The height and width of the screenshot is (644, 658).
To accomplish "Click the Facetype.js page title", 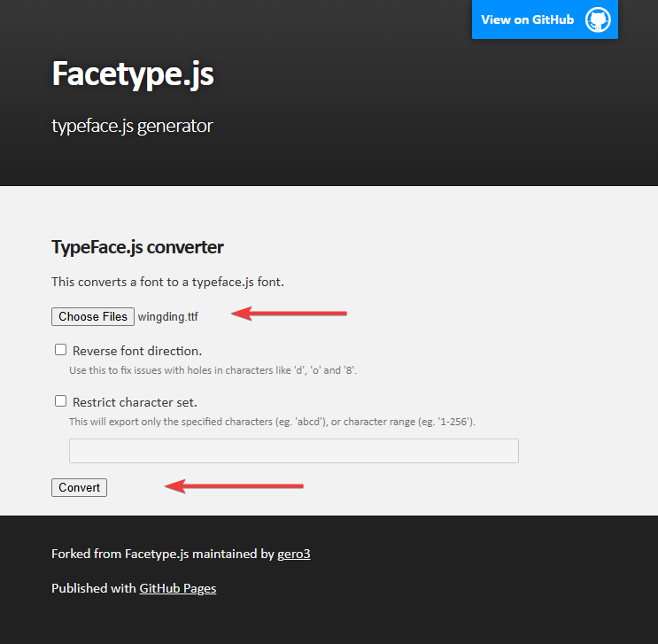I will pyautogui.click(x=133, y=74).
